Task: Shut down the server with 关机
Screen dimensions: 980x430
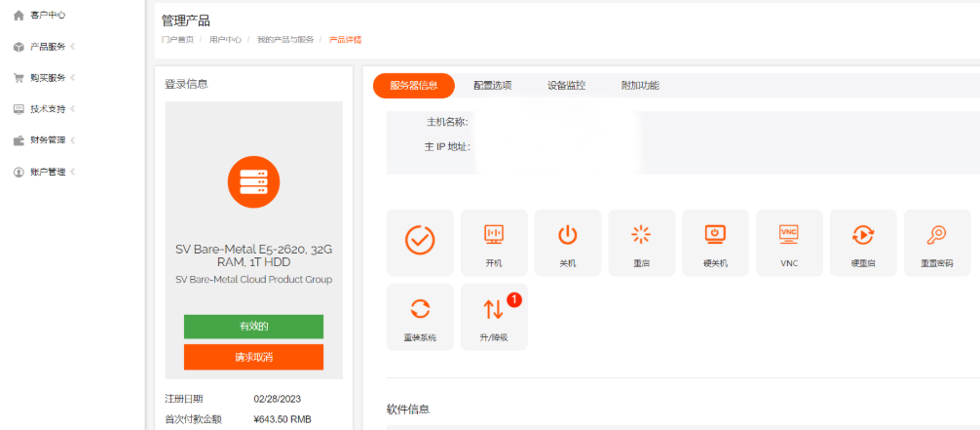Action: 568,243
